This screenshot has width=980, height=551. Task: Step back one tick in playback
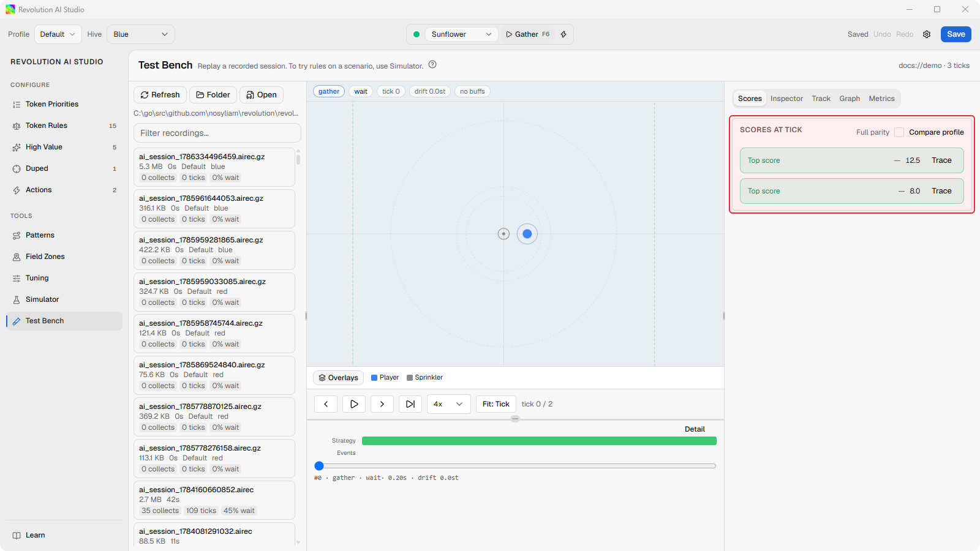(x=326, y=404)
